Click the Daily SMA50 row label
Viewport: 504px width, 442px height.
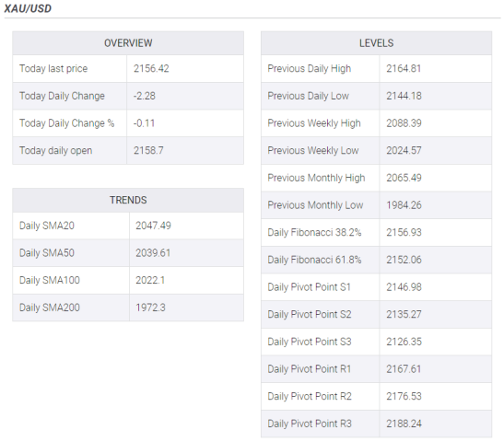47,253
